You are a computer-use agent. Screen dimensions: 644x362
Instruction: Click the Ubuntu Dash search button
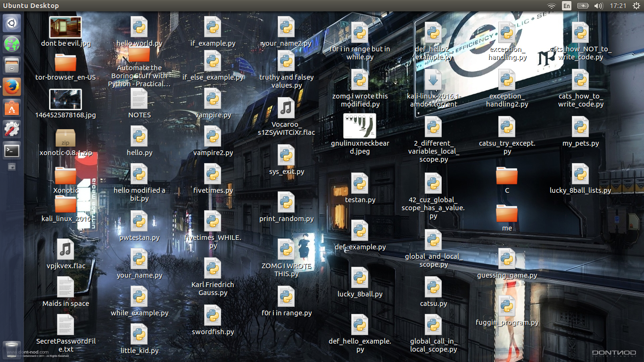point(12,23)
